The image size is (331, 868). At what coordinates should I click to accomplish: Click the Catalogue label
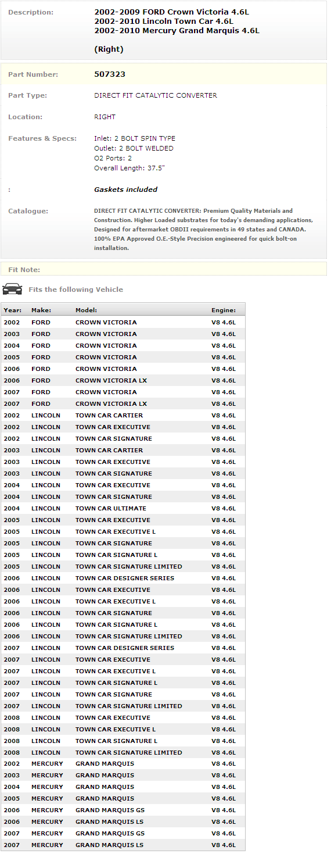[x=28, y=211]
